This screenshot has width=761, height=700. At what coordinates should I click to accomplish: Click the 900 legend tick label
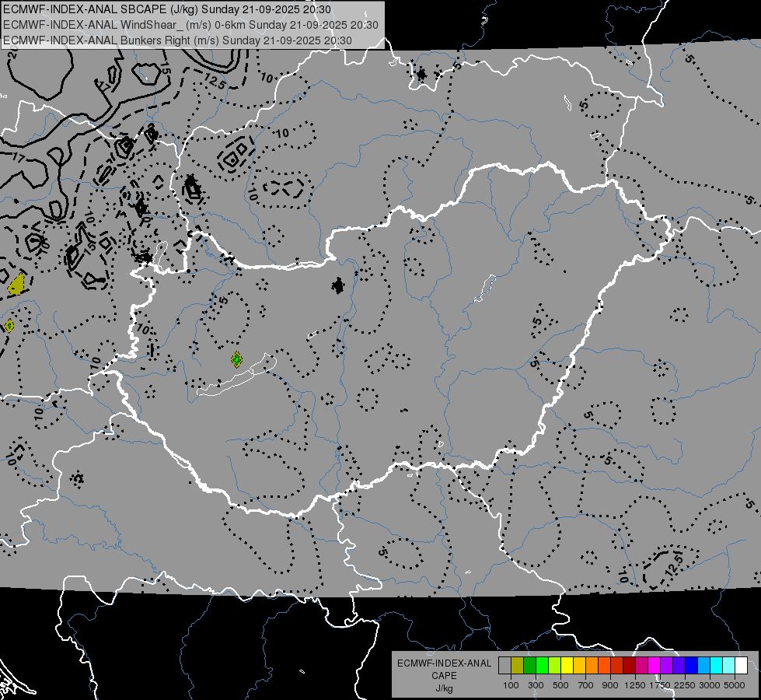tap(610, 685)
